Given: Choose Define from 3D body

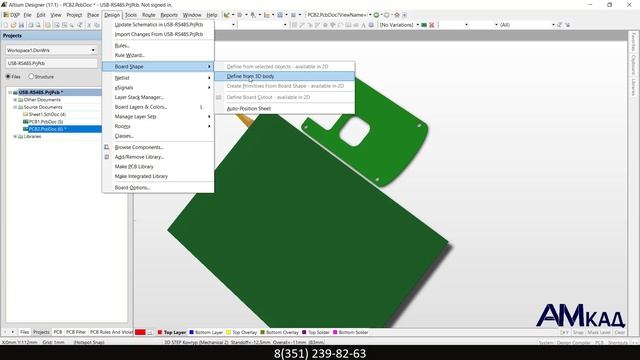Looking at the screenshot, I should tap(284, 76).
